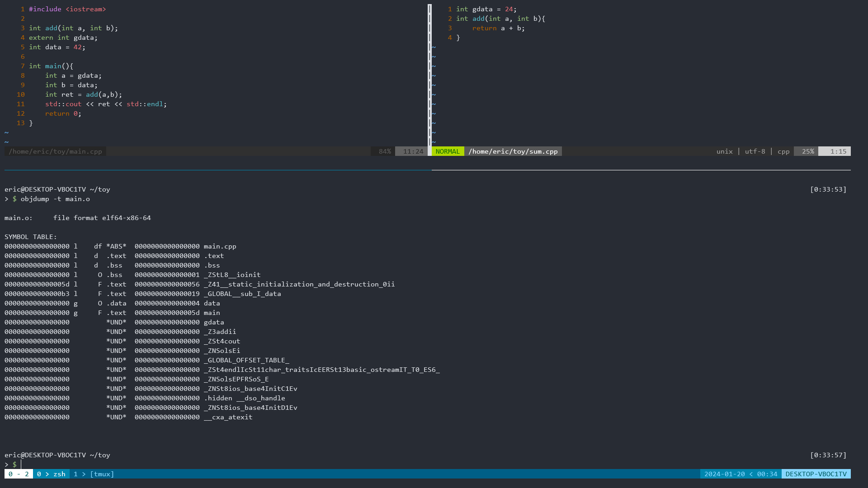This screenshot has width=868, height=488.
Task: Click the cpp filetype indicator
Action: pos(783,151)
